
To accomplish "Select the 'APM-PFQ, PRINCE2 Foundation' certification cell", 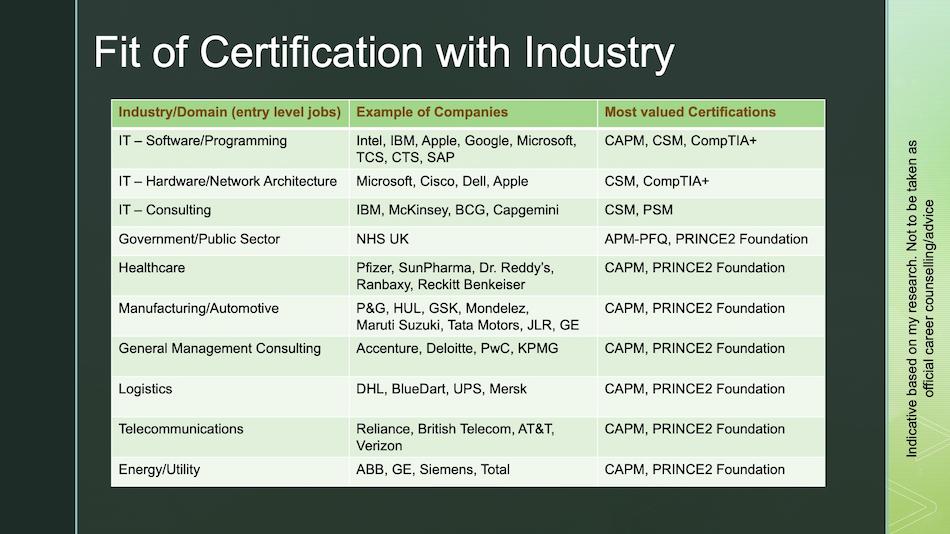I will click(706, 239).
